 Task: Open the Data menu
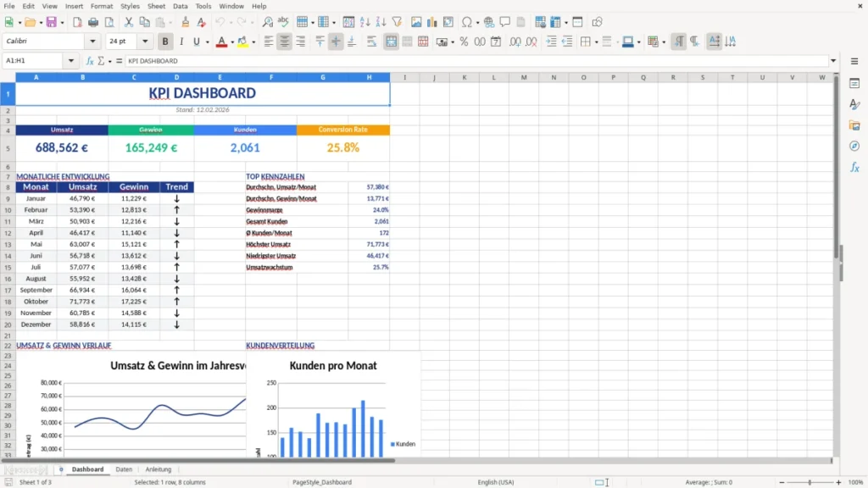tap(180, 6)
